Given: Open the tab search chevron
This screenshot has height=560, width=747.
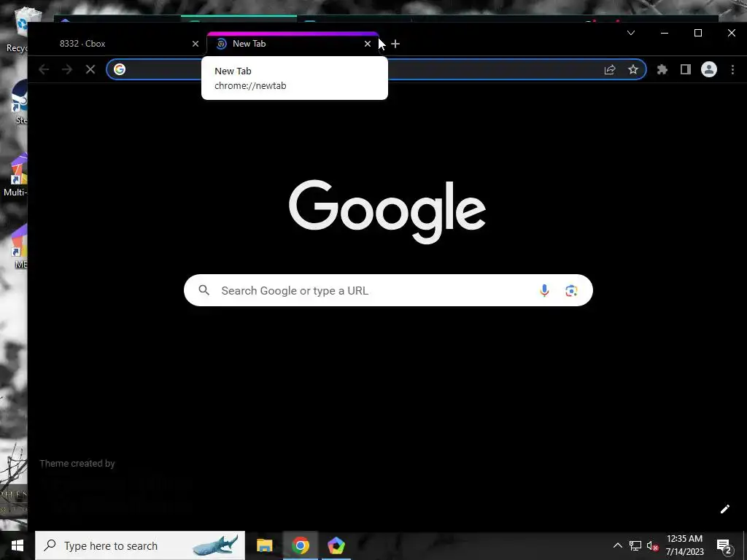Looking at the screenshot, I should tap(631, 33).
